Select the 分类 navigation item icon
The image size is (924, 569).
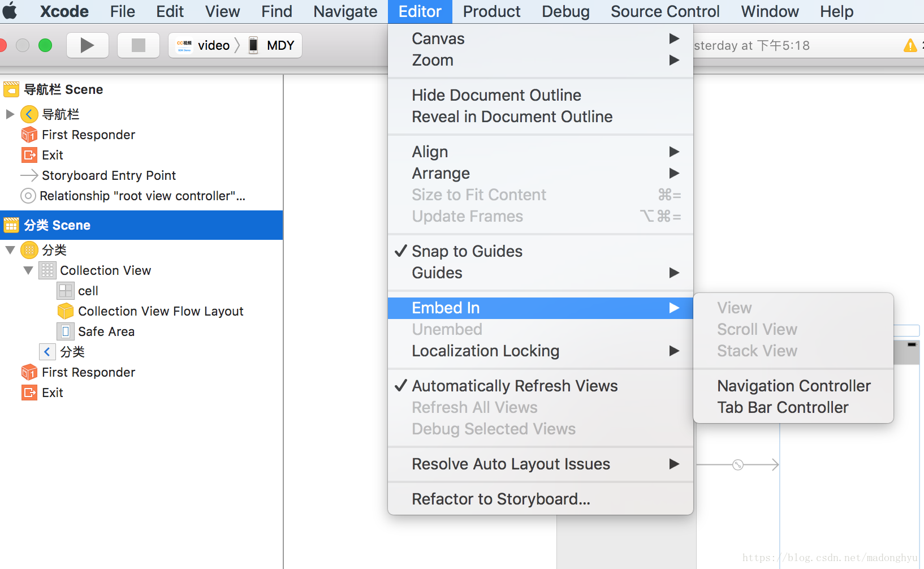pyautogui.click(x=48, y=352)
